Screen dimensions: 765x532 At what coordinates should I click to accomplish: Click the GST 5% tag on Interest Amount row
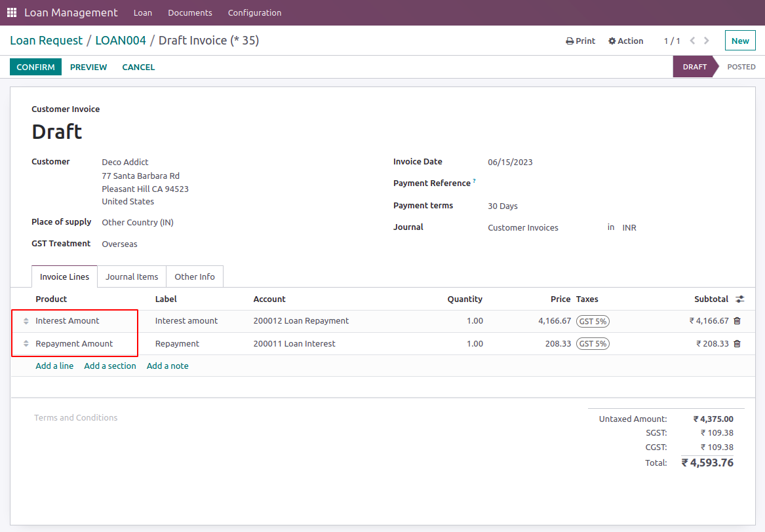coord(593,321)
